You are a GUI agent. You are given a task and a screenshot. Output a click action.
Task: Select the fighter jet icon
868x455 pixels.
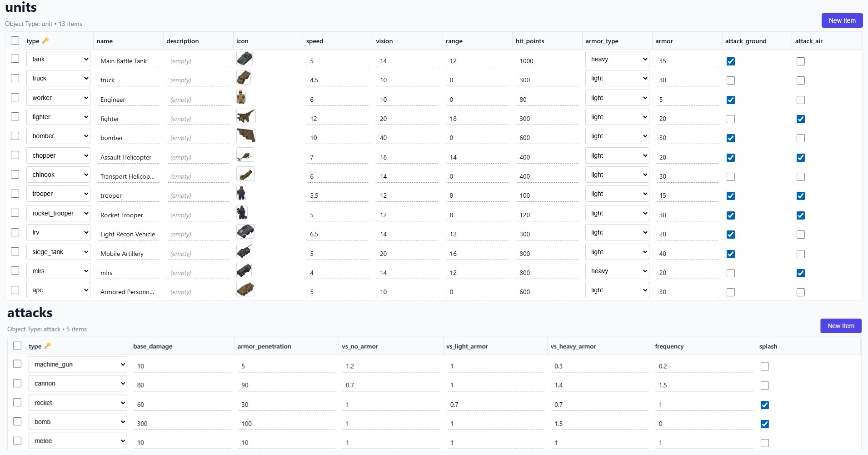pos(246,116)
